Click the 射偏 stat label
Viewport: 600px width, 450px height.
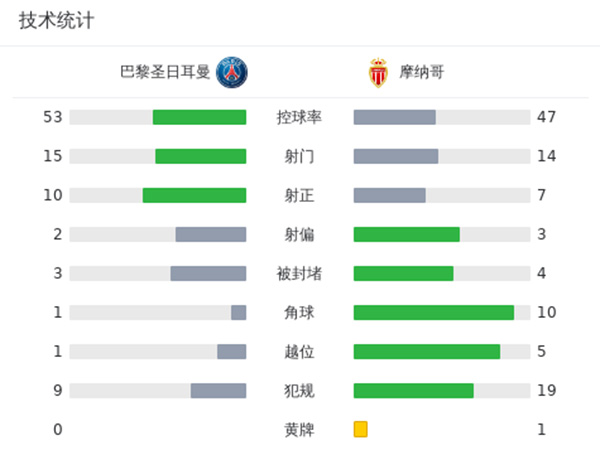point(299,234)
